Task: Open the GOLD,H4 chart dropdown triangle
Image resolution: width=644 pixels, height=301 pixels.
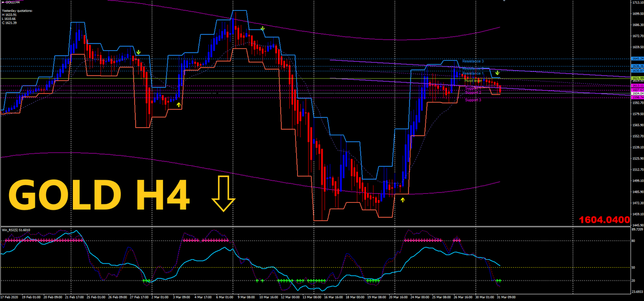Action: click(3, 3)
